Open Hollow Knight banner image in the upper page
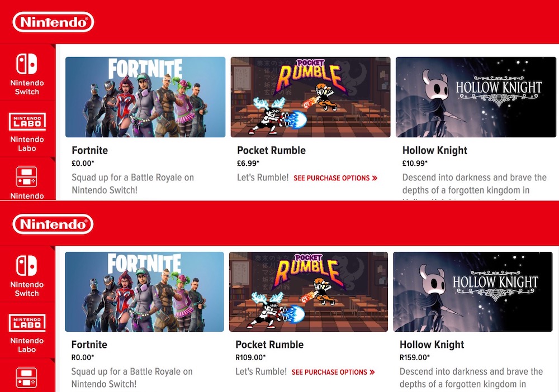The height and width of the screenshot is (392, 559). click(476, 97)
